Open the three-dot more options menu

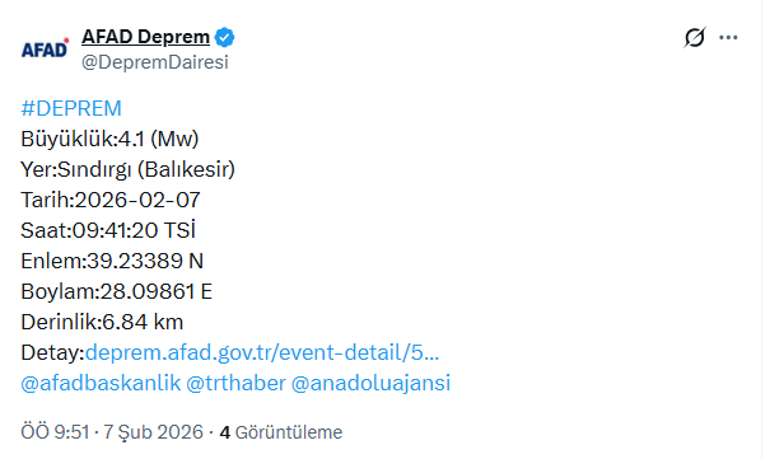click(728, 38)
